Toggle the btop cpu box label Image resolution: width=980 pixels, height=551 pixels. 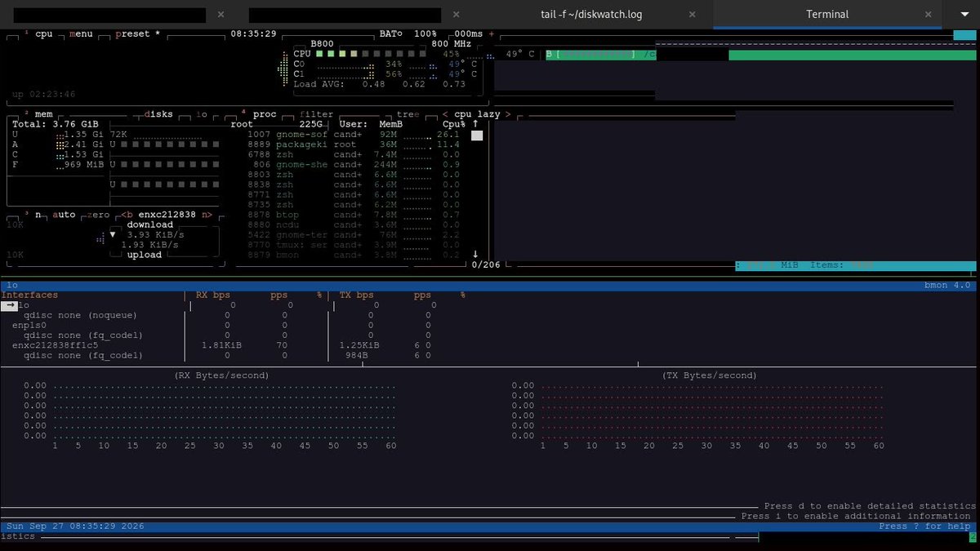tap(44, 34)
